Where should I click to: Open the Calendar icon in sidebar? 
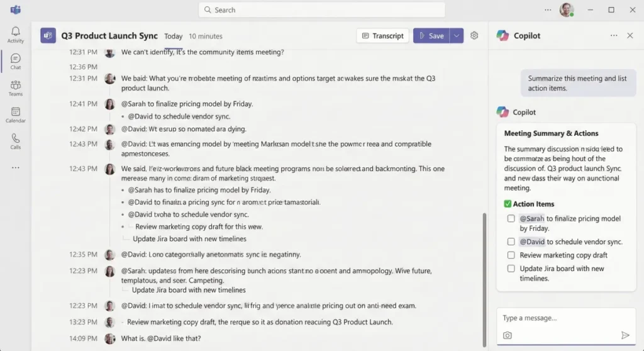point(16,114)
